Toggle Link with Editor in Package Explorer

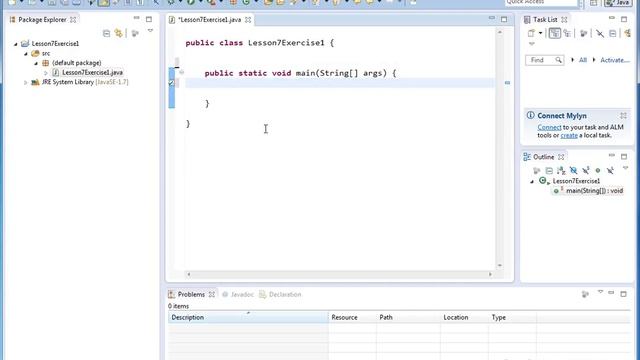[x=119, y=33]
